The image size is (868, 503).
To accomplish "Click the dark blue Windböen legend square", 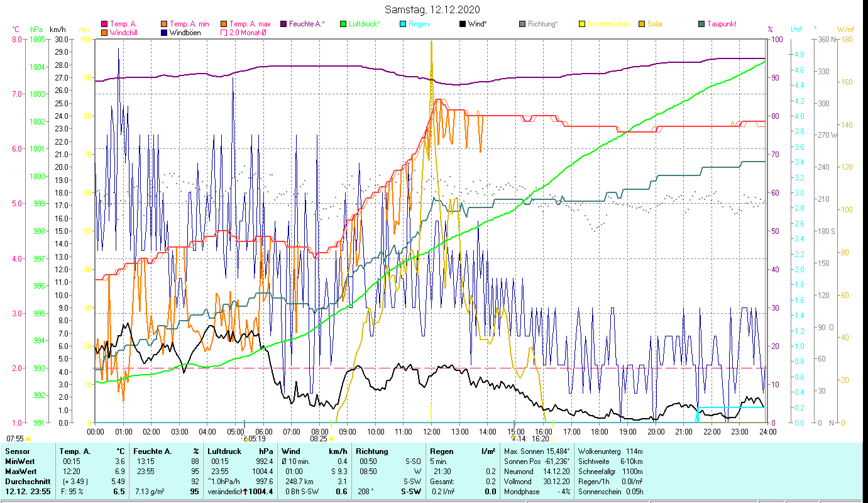I will coord(164,32).
